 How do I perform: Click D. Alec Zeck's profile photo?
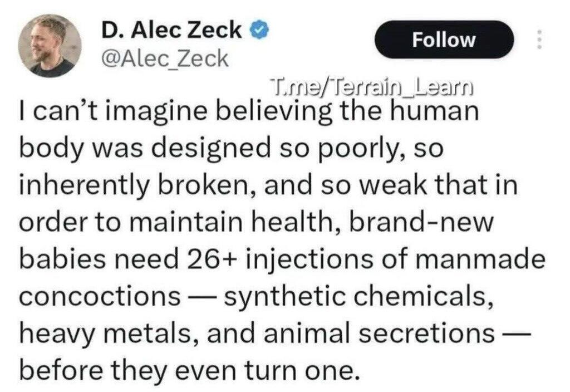click(50, 46)
